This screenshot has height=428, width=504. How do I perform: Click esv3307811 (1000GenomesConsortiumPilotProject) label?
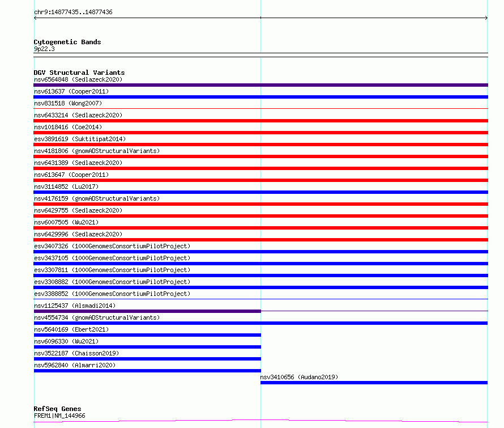[112, 270]
